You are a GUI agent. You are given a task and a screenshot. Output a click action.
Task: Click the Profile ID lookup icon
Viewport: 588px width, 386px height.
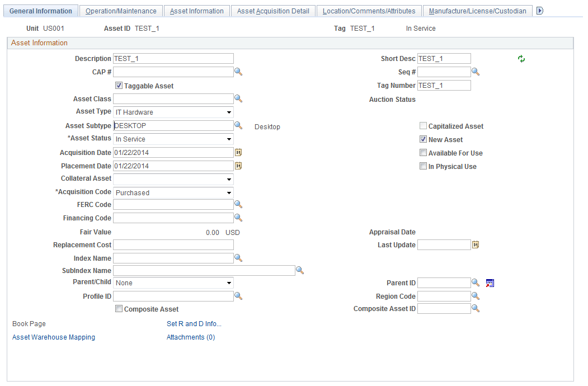pyautogui.click(x=238, y=296)
